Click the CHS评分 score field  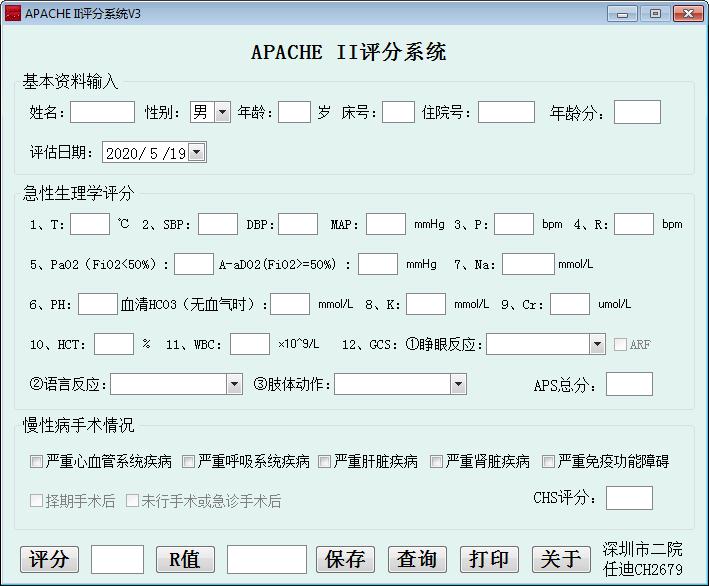(x=629, y=498)
